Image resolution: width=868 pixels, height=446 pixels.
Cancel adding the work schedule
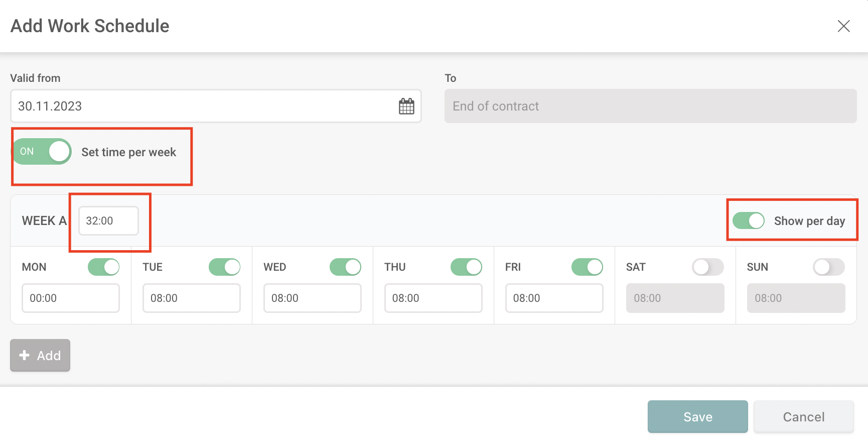tap(804, 416)
